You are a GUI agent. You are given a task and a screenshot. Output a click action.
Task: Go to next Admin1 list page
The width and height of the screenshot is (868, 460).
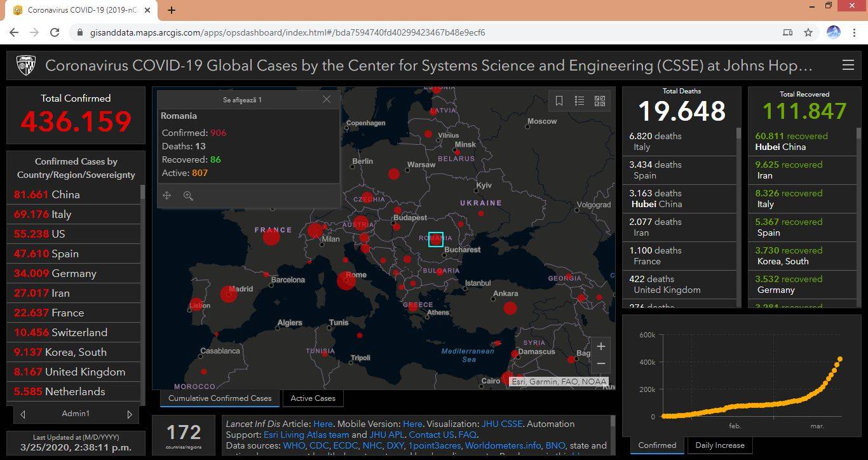pyautogui.click(x=130, y=414)
